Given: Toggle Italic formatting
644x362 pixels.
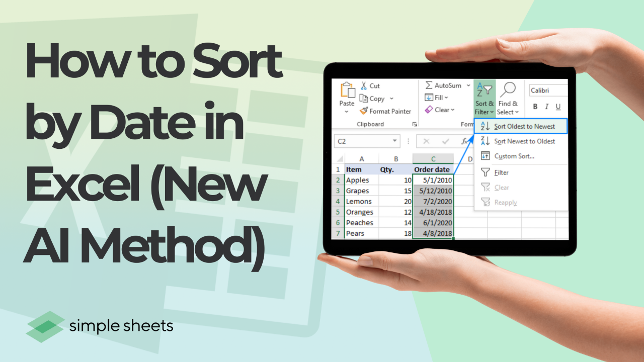Looking at the screenshot, I should pos(547,107).
